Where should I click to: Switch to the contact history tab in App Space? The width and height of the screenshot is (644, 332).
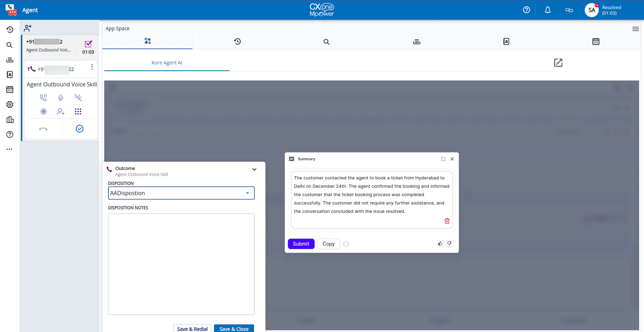tap(237, 41)
